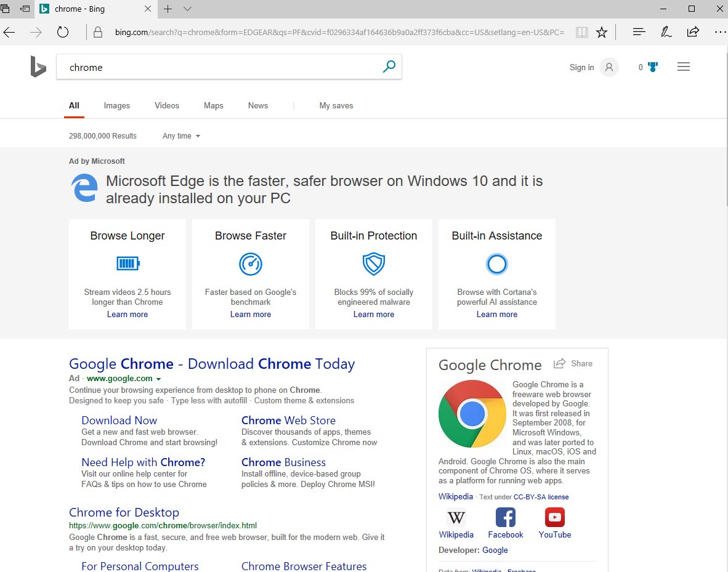Close the chrome - Bing tab
The image size is (728, 572).
(x=148, y=9)
